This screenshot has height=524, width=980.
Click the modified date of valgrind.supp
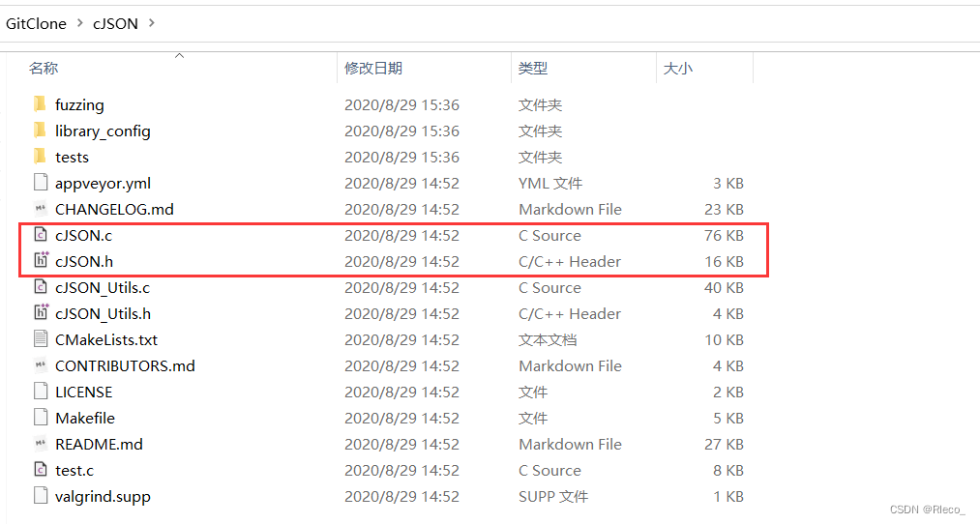(x=401, y=497)
